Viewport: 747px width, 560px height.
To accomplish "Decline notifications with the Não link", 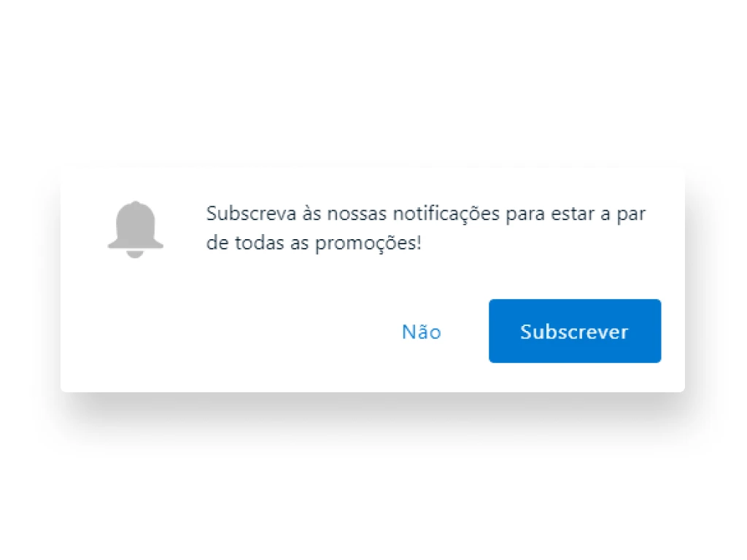I will (422, 332).
